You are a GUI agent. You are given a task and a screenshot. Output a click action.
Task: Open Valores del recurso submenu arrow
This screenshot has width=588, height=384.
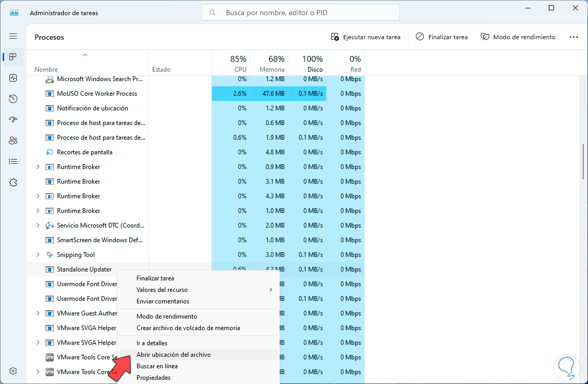(271, 289)
